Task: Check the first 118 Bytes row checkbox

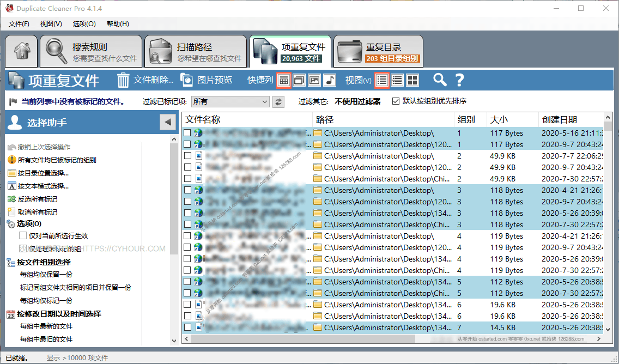Action: point(187,190)
